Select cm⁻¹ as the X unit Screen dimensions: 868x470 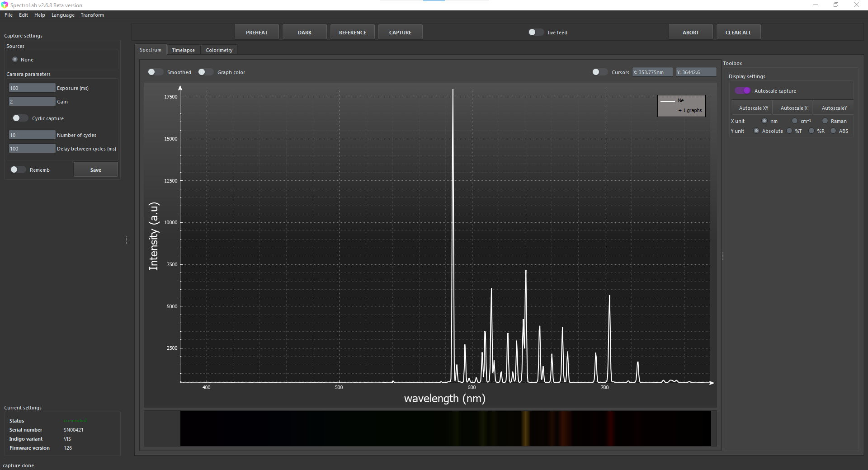[x=795, y=121]
